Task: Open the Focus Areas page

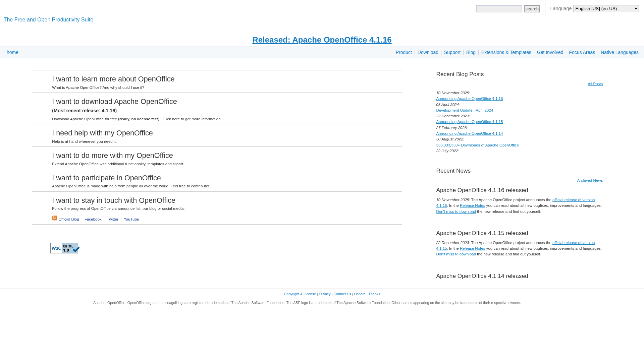Action: click(x=582, y=52)
